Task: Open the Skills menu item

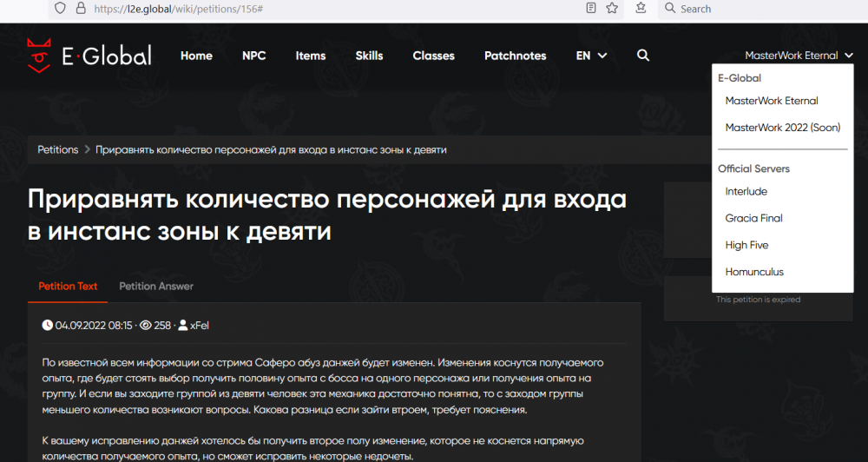Action: tap(369, 56)
